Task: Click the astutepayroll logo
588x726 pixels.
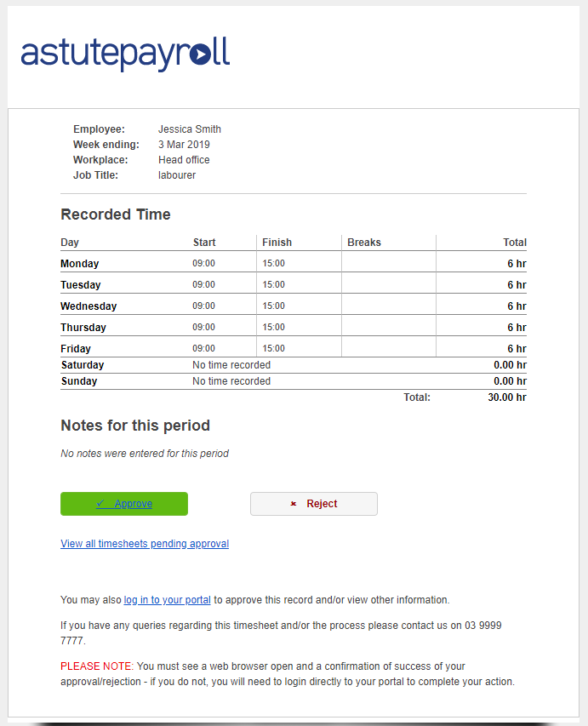Action: pyautogui.click(x=124, y=54)
